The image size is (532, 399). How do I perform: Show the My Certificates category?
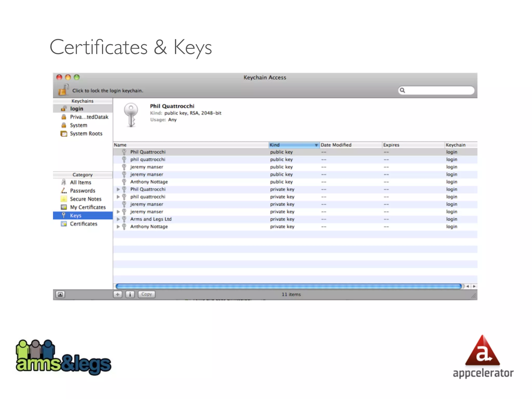click(88, 207)
